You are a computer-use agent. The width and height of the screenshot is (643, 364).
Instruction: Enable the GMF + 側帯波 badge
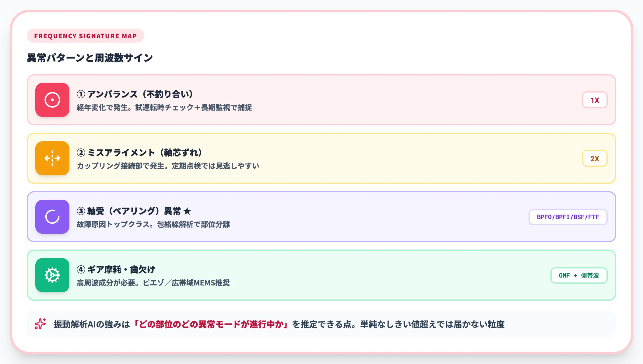click(x=578, y=275)
